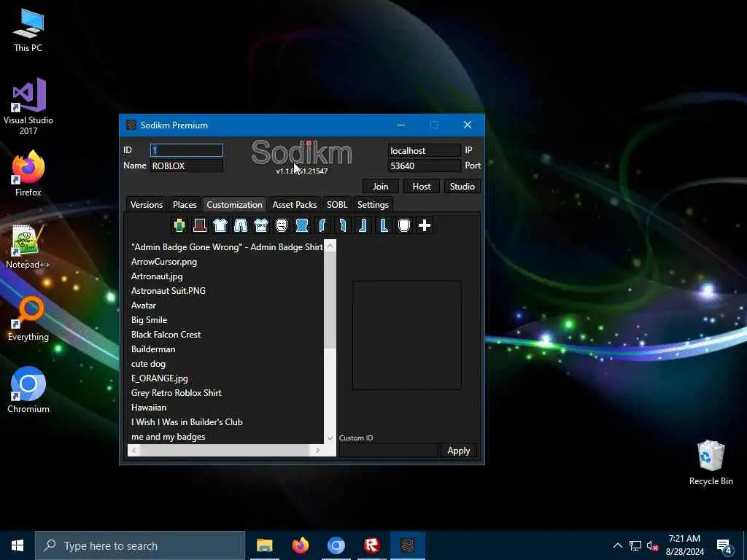Open File Explorer from the taskbar
Image resolution: width=747 pixels, height=560 pixels.
pos(264,545)
